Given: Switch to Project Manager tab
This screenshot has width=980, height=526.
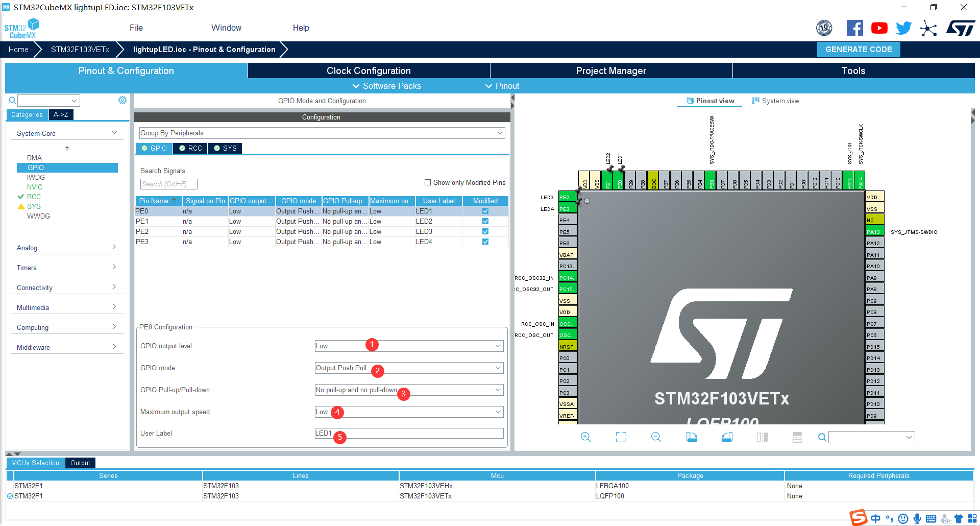Looking at the screenshot, I should (x=611, y=70).
